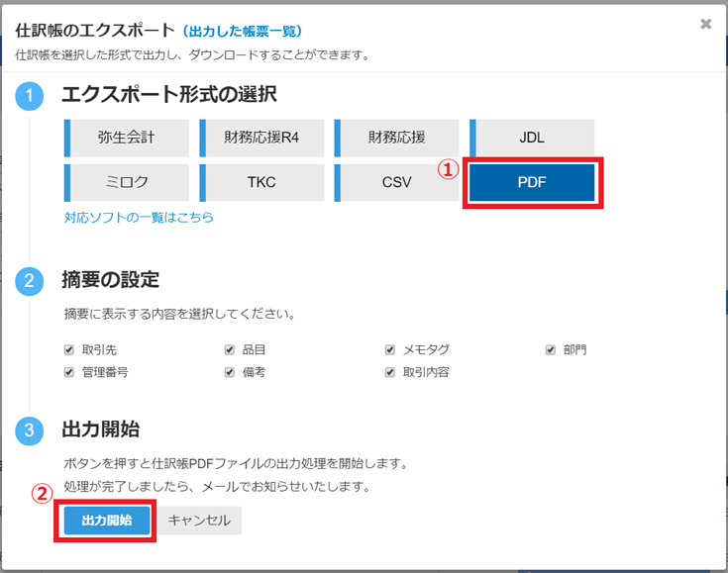Image resolution: width=728 pixels, height=573 pixels.
Task: Select TKC export format
Action: click(x=261, y=182)
